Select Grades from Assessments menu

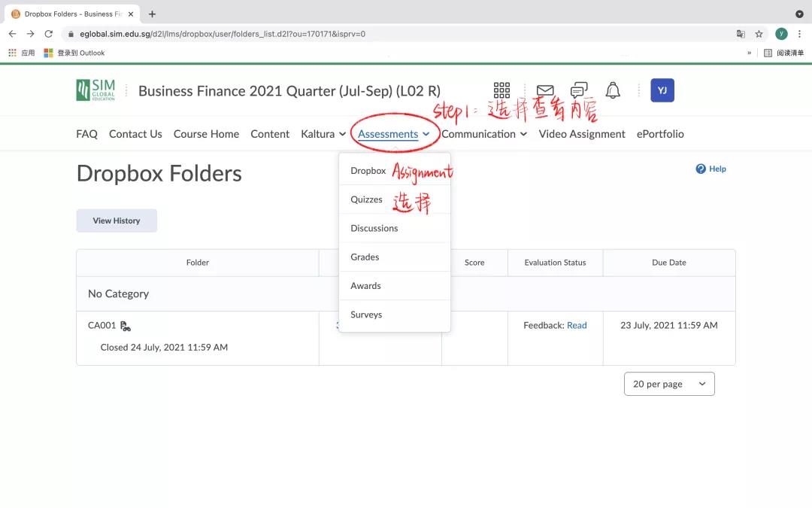[365, 257]
